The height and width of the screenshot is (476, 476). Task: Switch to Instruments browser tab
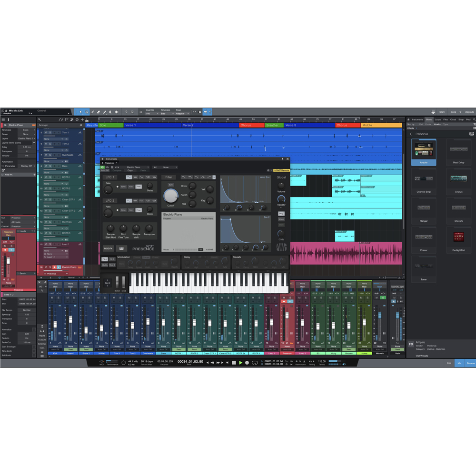417,119
